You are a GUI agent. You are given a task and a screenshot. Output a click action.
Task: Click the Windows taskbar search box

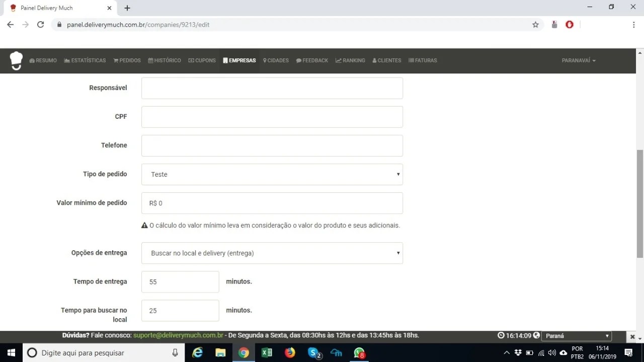point(104,353)
